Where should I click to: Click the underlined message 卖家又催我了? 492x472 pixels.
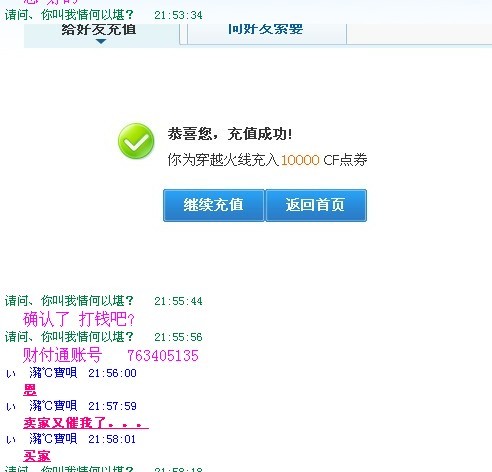[86, 423]
